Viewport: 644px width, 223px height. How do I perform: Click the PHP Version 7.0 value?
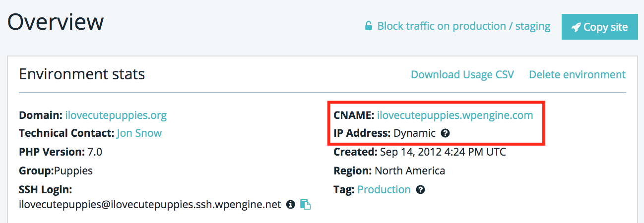(x=94, y=152)
